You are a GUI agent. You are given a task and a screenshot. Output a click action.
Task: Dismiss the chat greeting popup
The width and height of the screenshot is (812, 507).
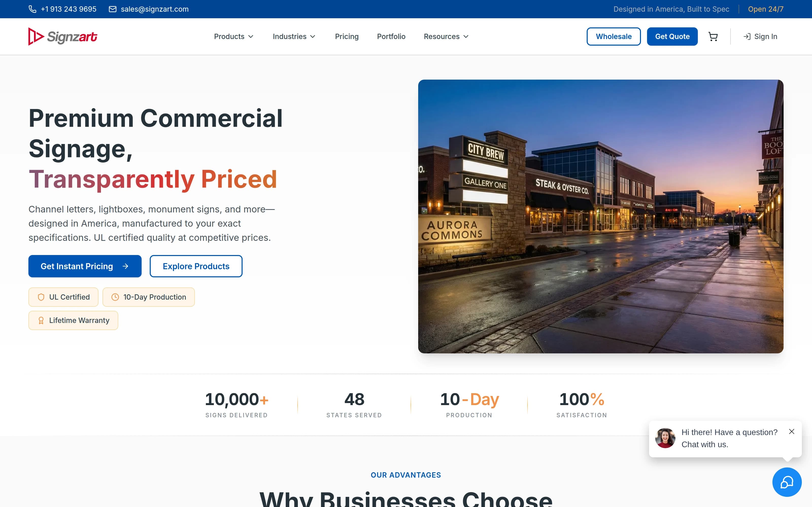click(x=791, y=431)
